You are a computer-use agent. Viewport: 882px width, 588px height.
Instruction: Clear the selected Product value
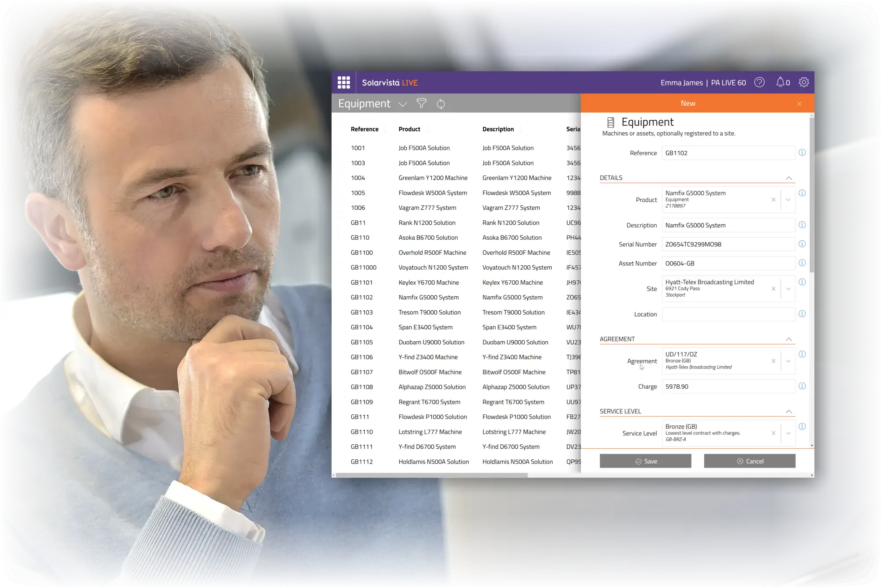point(773,200)
